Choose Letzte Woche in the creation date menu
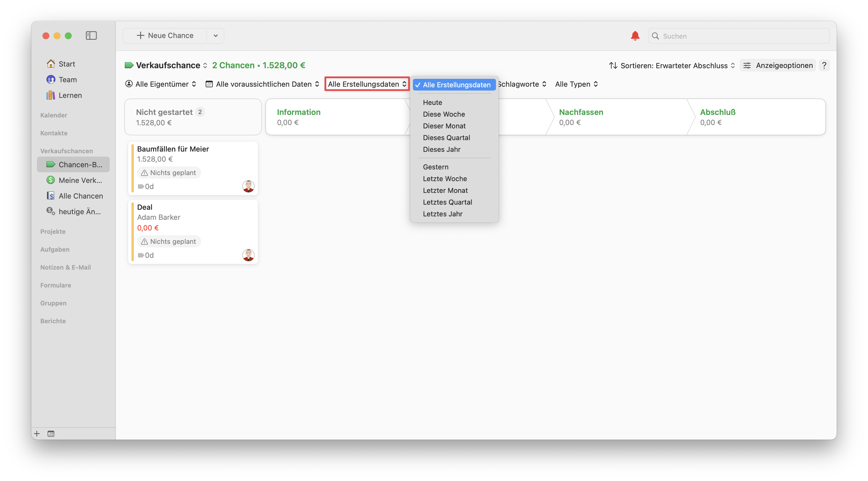868x481 pixels. pos(445,178)
